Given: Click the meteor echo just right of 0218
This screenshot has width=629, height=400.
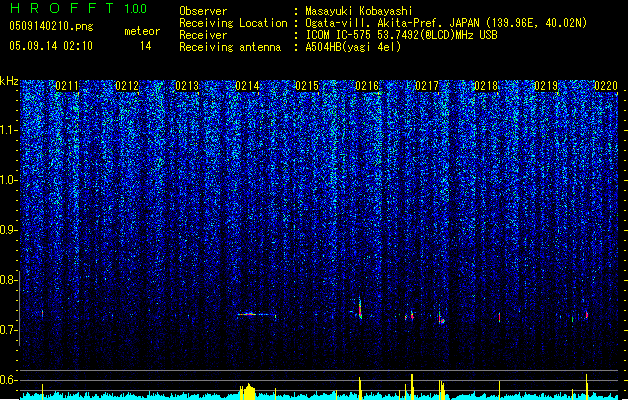Looking at the screenshot, I should (499, 317).
